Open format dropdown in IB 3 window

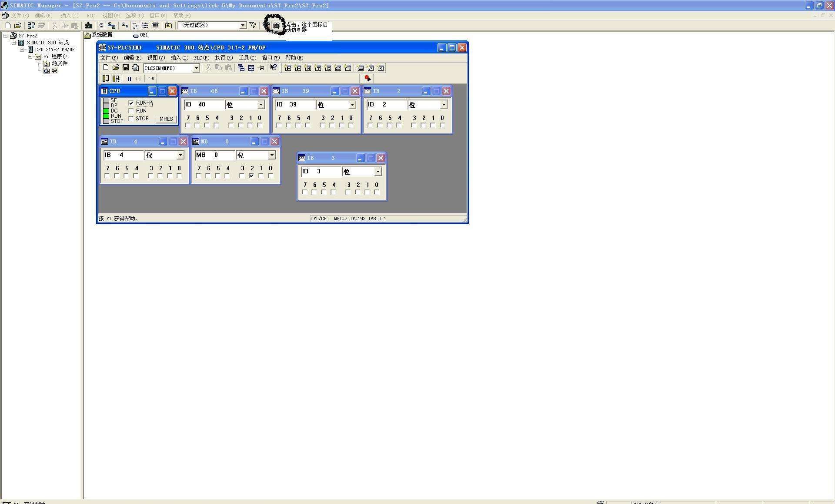pyautogui.click(x=378, y=172)
